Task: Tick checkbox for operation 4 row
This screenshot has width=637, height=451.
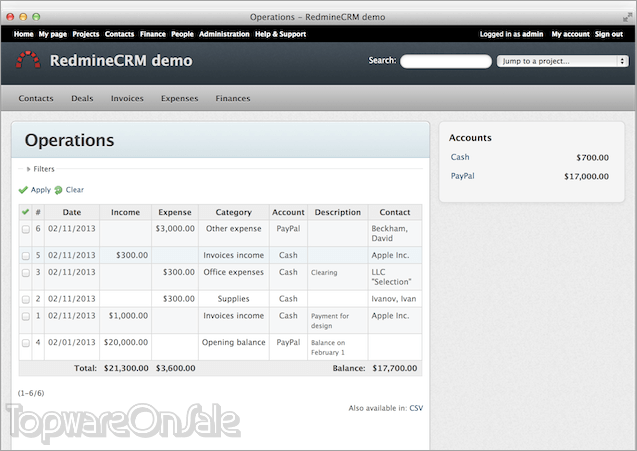Action: tap(26, 343)
